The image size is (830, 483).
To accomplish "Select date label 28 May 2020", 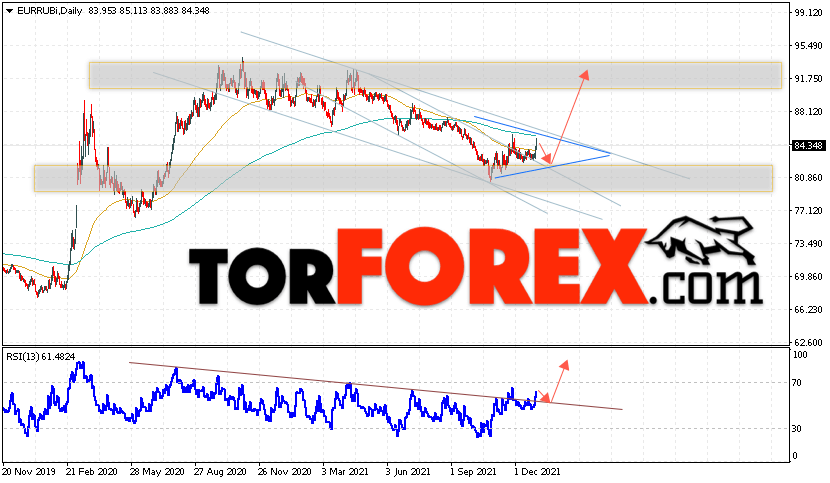I will click(157, 471).
